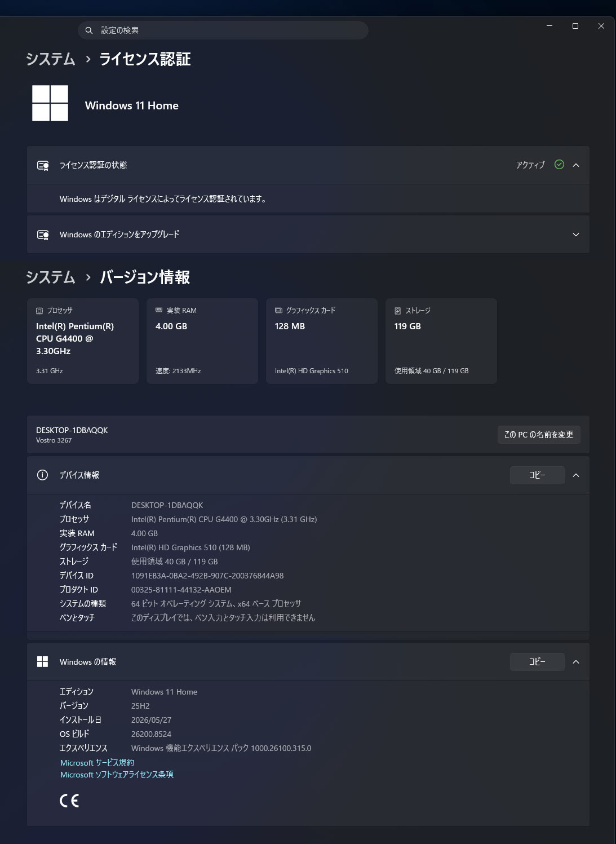Viewport: 616px width, 844px height.
Task: Close the Settings window
Action: coord(601,26)
